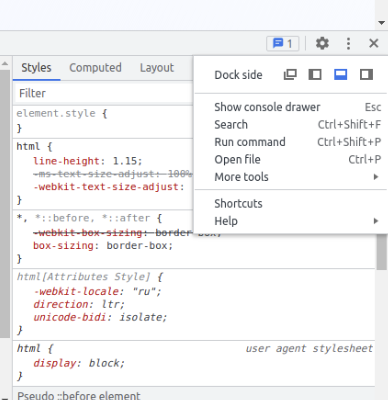This screenshot has width=388, height=400.
Task: Click the line-height value 1.15
Action: pos(125,161)
